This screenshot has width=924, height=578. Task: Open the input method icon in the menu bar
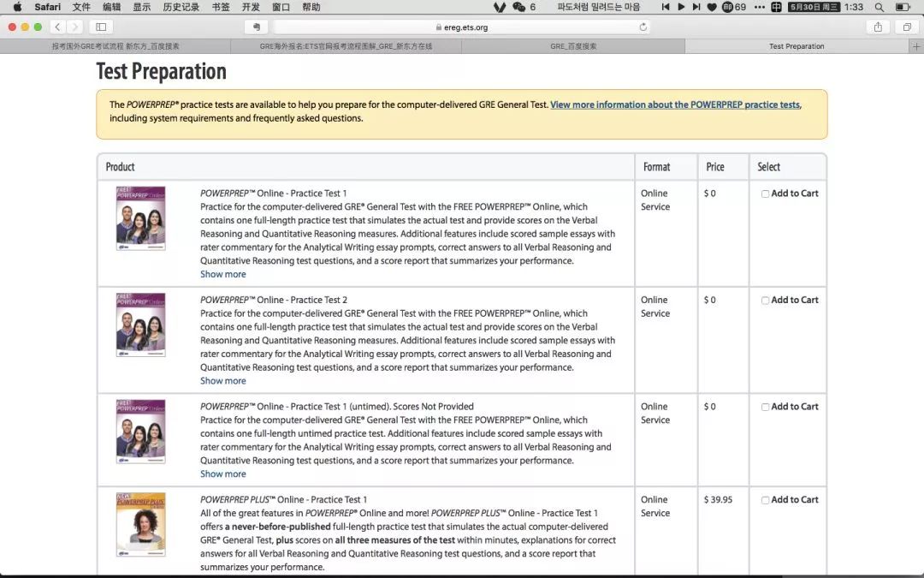[x=776, y=7]
